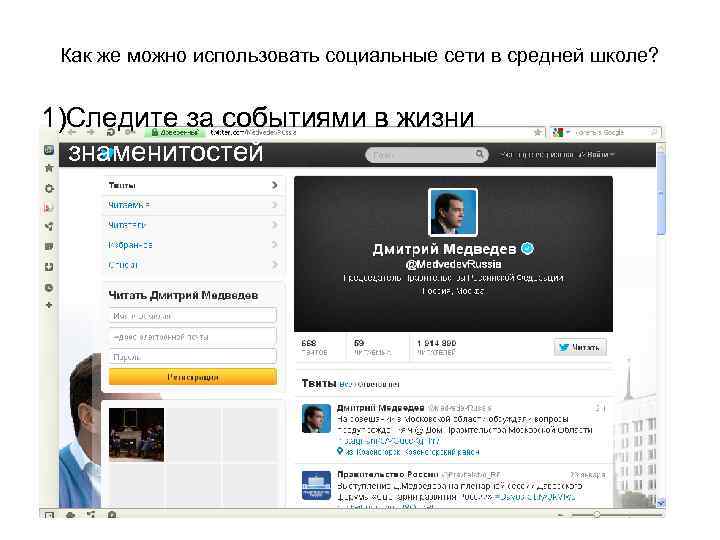Click the Дмитрий Медведев name on first tweet

pos(380,408)
